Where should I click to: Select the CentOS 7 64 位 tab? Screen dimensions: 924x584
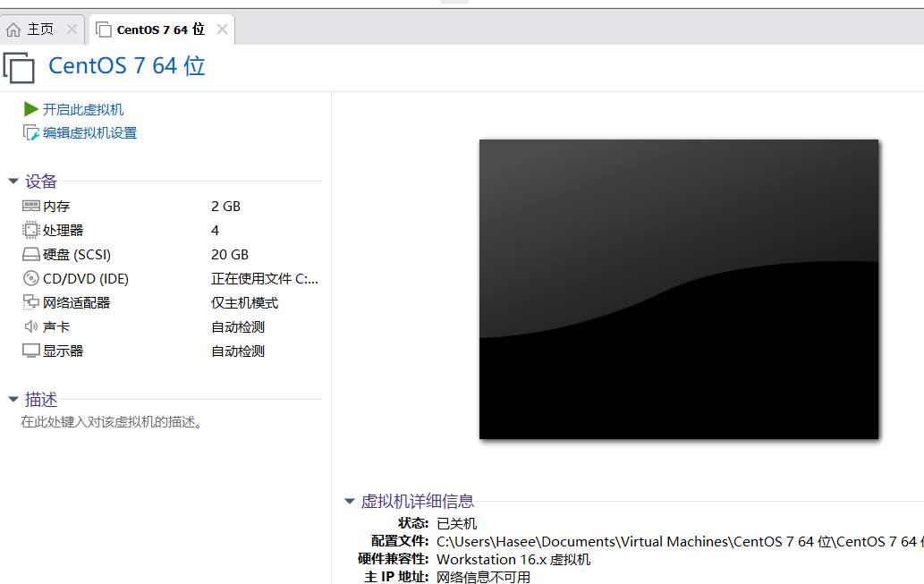(x=162, y=30)
